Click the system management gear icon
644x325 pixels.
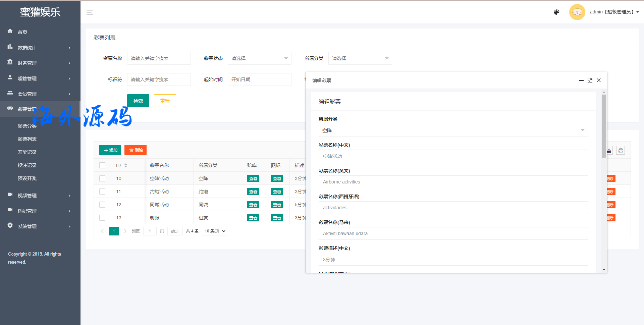(x=10, y=225)
